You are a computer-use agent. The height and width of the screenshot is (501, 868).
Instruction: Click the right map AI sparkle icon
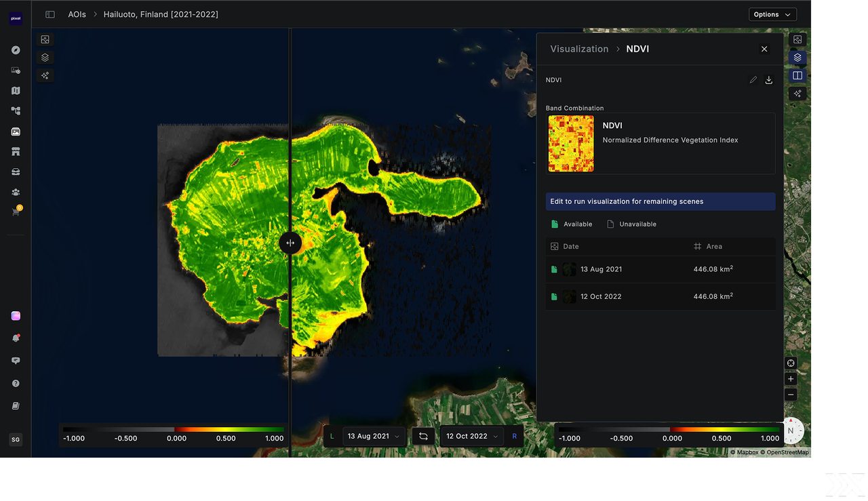coord(797,94)
